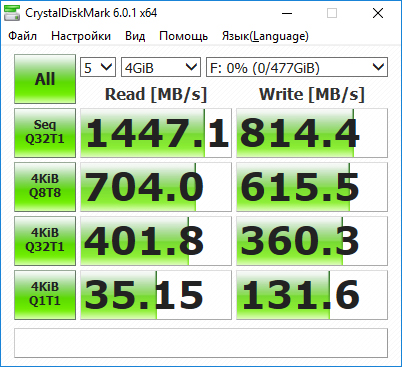The width and height of the screenshot is (402, 367).
Task: Click the Seq write result 814.4
Action: click(x=312, y=133)
